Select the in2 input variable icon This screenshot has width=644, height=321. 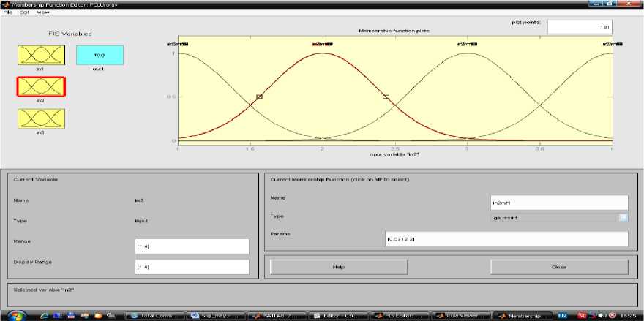pyautogui.click(x=41, y=86)
